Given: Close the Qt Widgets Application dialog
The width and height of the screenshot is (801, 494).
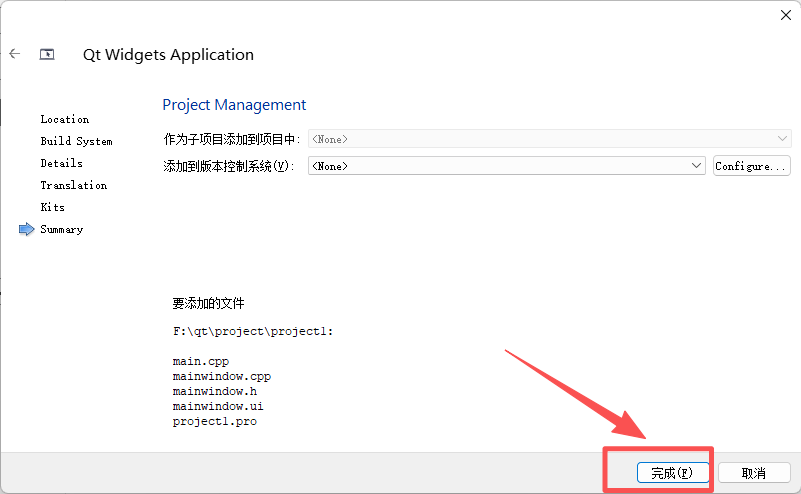Looking at the screenshot, I should (x=786, y=15).
